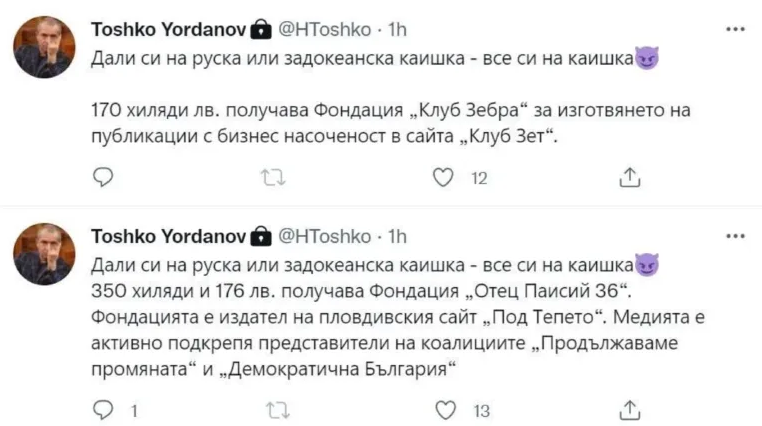Viewport: 762px width, 426px height.
Task: Like the tweet with 12 likes
Action: click(442, 177)
